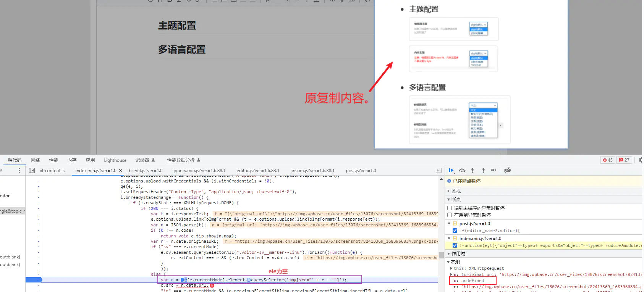Click the WeChat option in the 内容主题 list
644x292 pixels.
click(476, 65)
